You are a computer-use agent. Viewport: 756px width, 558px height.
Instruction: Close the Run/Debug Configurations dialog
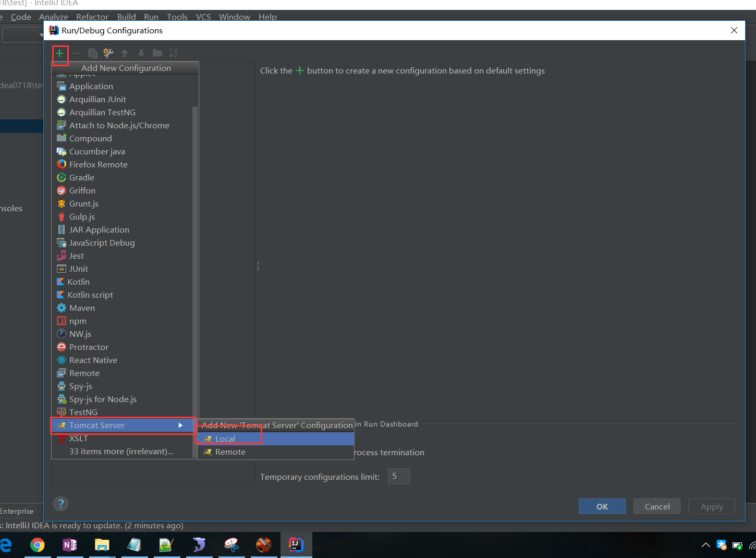tap(734, 30)
